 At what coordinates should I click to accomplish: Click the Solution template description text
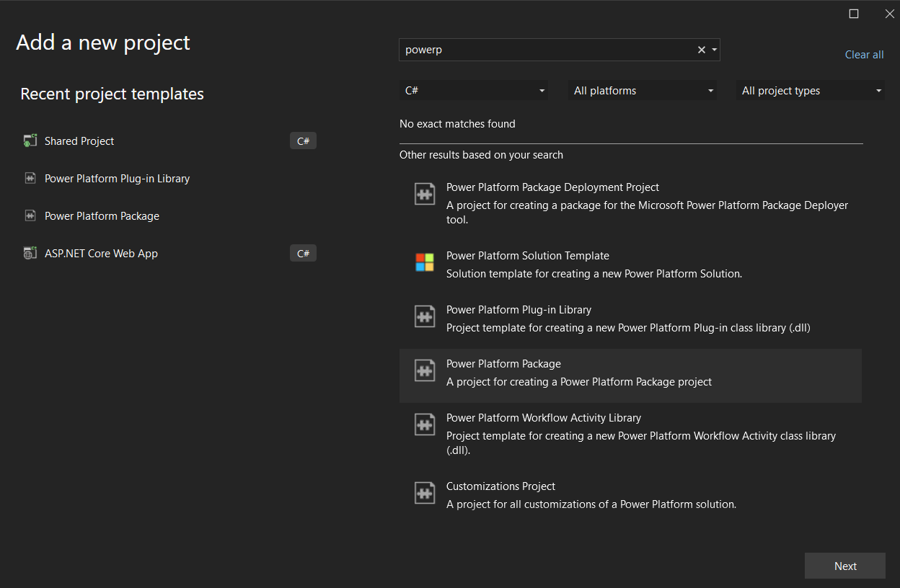[594, 274]
